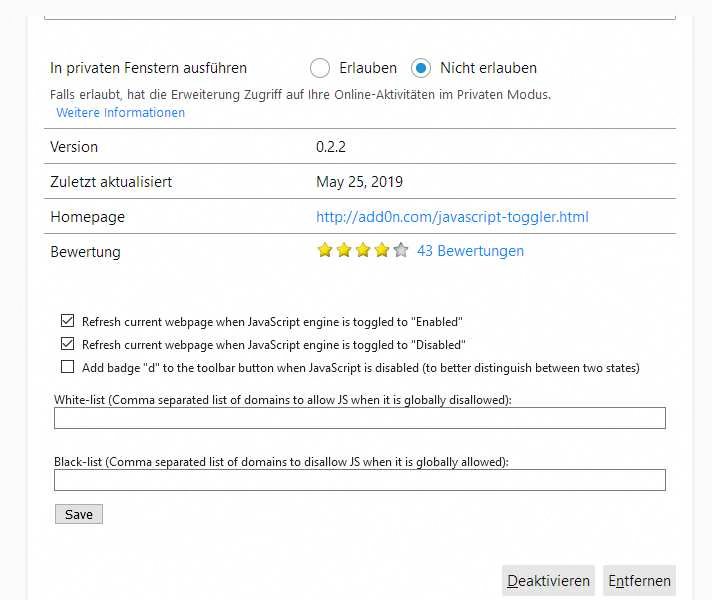Click the version number 0.2.2

[333, 147]
